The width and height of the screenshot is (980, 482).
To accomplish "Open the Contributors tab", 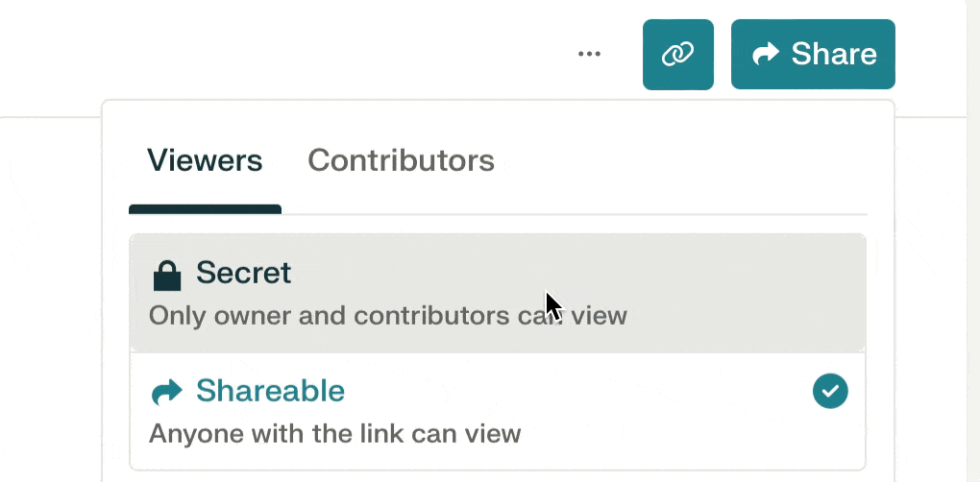I will point(402,160).
